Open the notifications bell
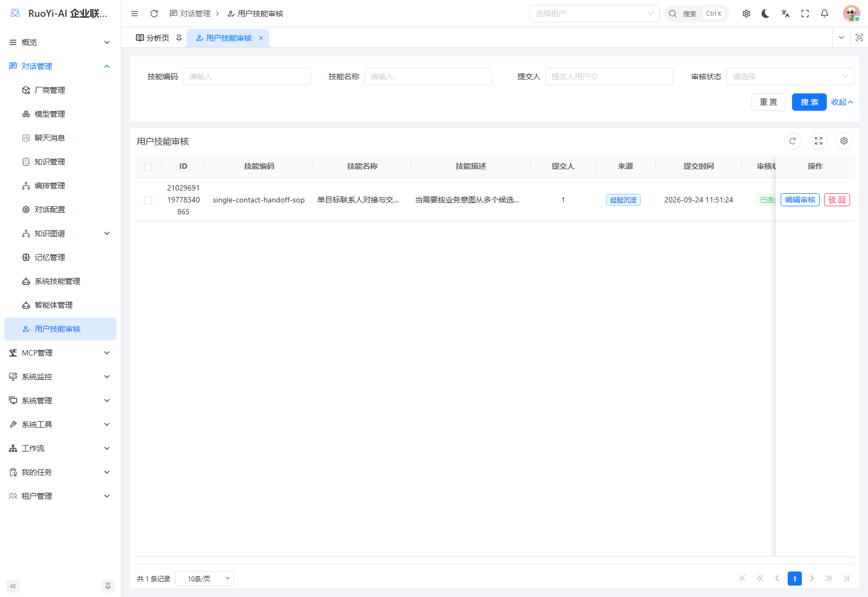This screenshot has width=868, height=597. click(x=825, y=14)
